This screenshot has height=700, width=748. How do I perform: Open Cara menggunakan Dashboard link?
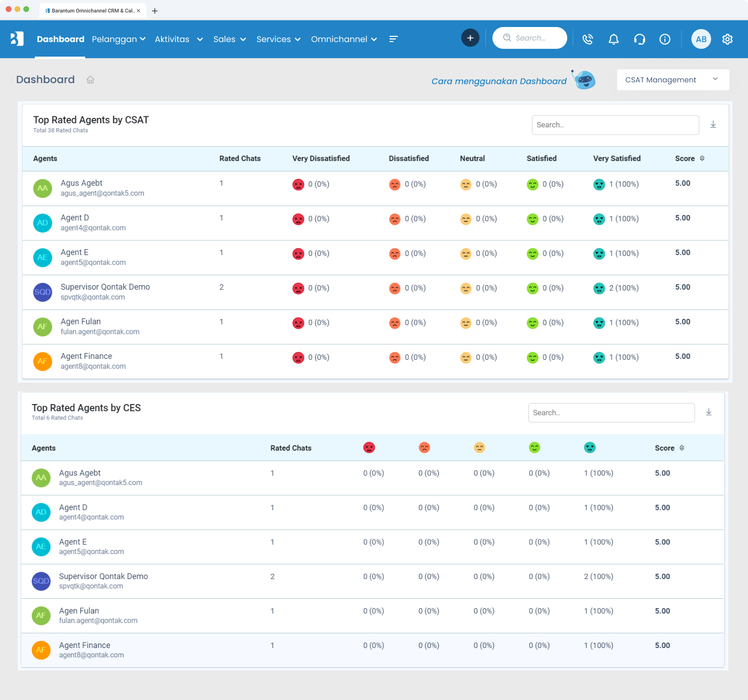click(x=499, y=81)
